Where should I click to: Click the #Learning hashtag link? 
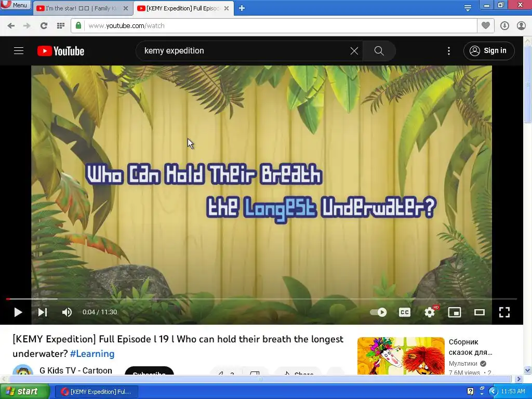click(x=92, y=353)
